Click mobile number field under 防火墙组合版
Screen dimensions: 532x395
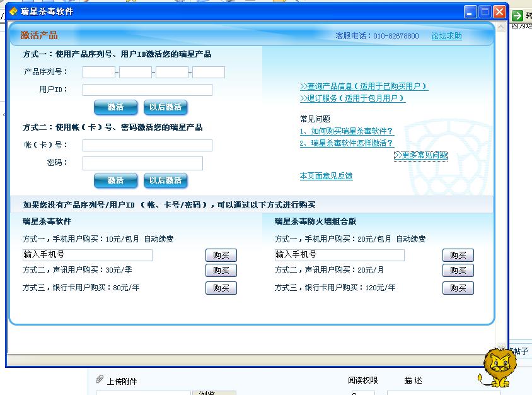(340, 255)
